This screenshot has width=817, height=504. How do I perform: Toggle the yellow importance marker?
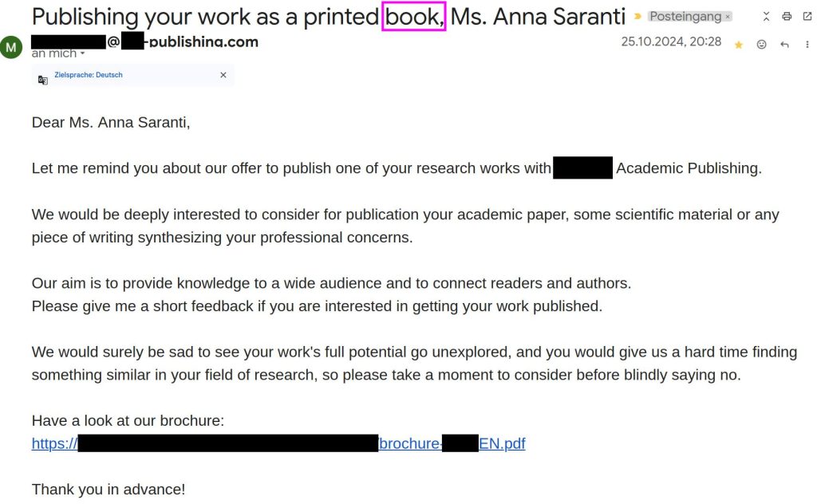pyautogui.click(x=637, y=17)
